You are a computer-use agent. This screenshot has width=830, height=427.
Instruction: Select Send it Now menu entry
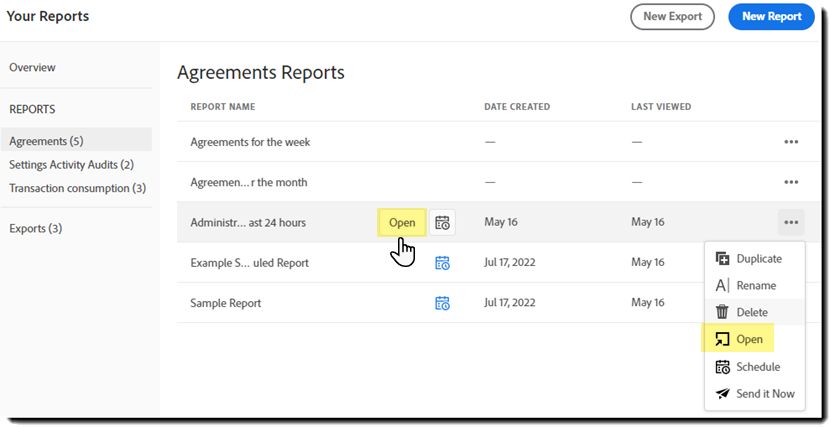tap(765, 394)
